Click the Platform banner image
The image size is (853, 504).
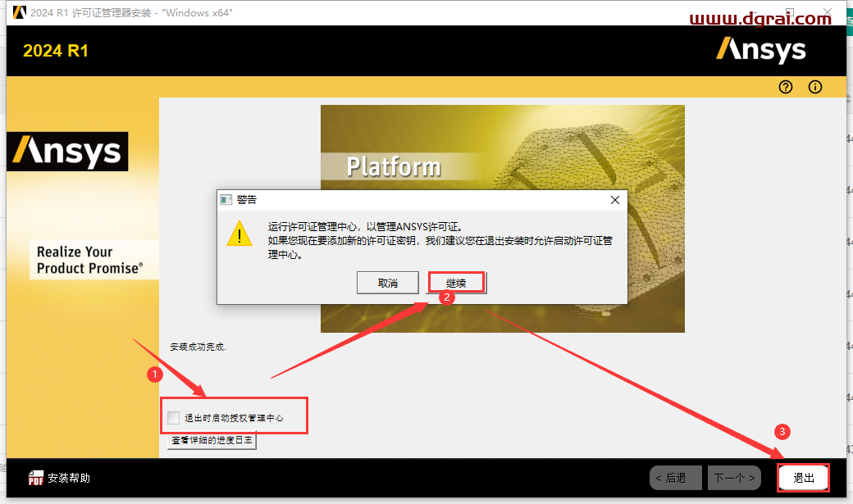tap(502, 219)
